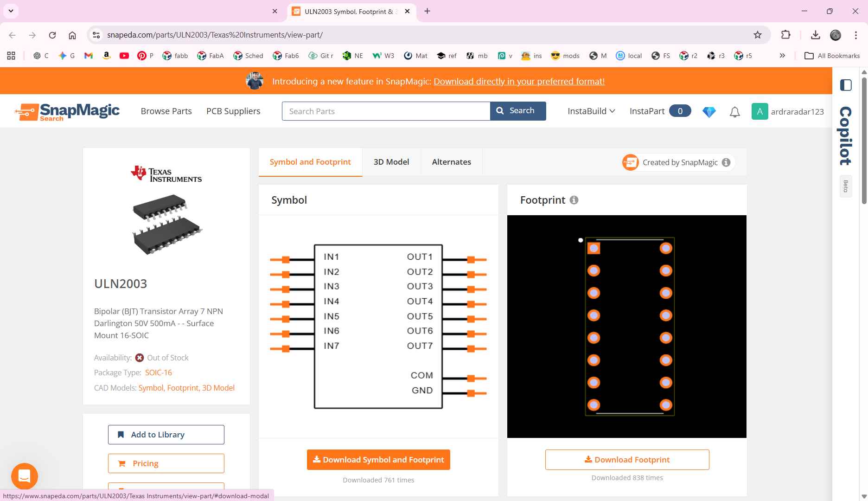Expand the hidden bookmarks chevron
868x501 pixels.
[782, 56]
